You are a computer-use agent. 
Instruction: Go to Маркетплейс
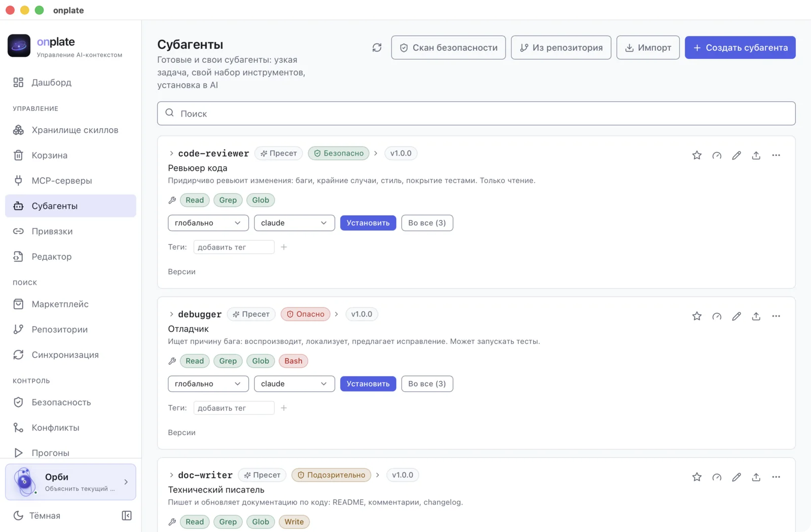70,305
